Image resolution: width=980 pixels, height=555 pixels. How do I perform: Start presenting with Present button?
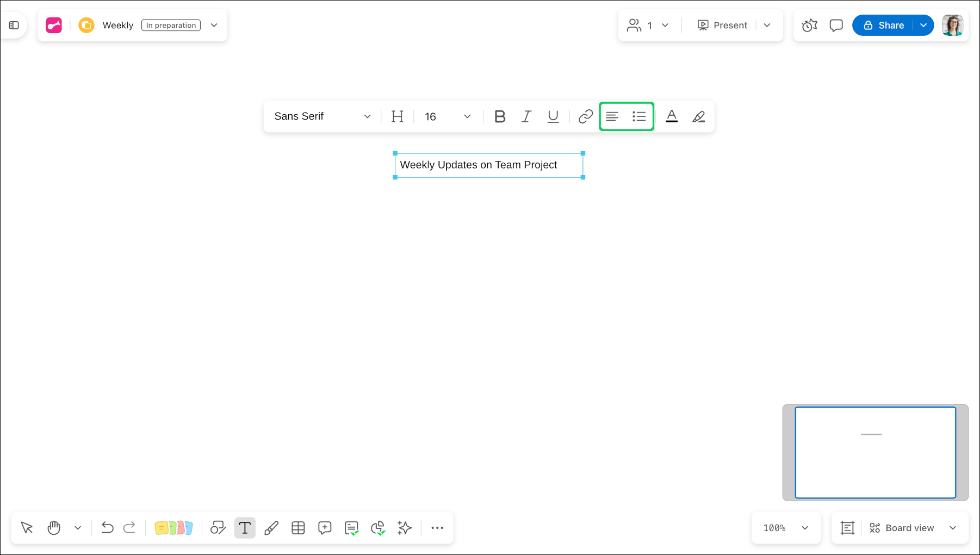click(722, 26)
